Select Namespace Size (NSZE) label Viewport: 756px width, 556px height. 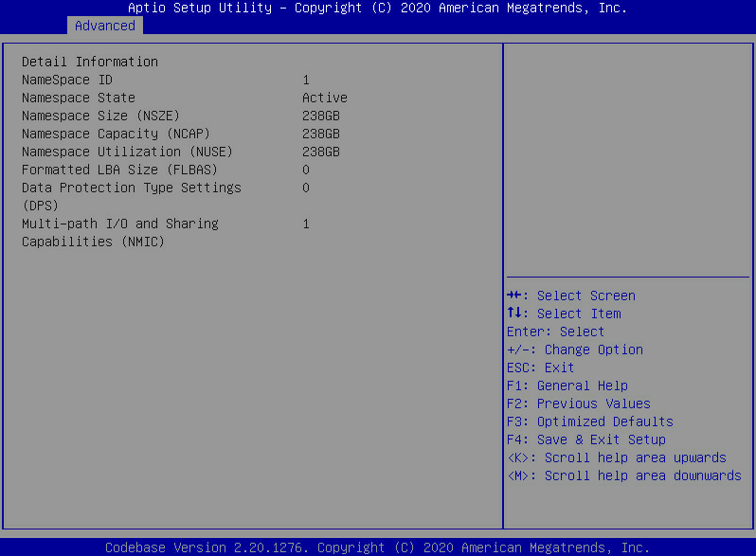coord(100,116)
